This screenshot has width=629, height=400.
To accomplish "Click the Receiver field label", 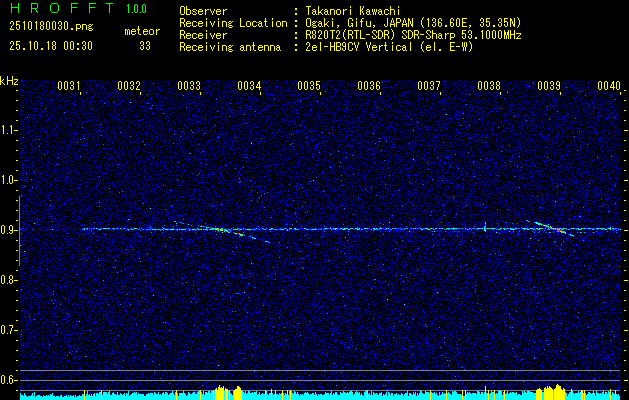I will click(x=203, y=35).
